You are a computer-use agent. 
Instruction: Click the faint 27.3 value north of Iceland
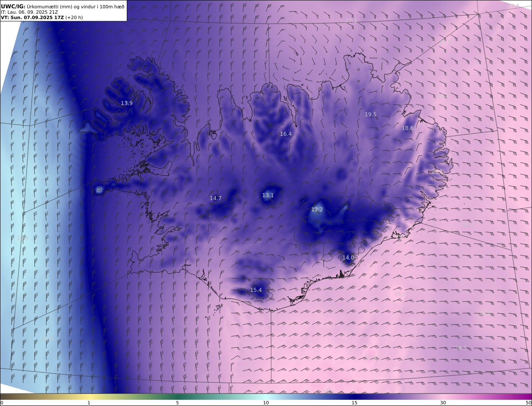[x=351, y=20]
